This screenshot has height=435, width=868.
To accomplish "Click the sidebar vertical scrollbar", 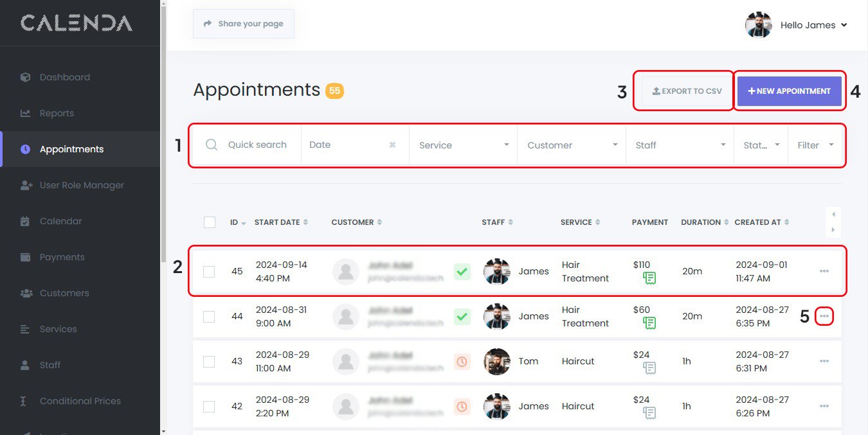I will pos(163,193).
